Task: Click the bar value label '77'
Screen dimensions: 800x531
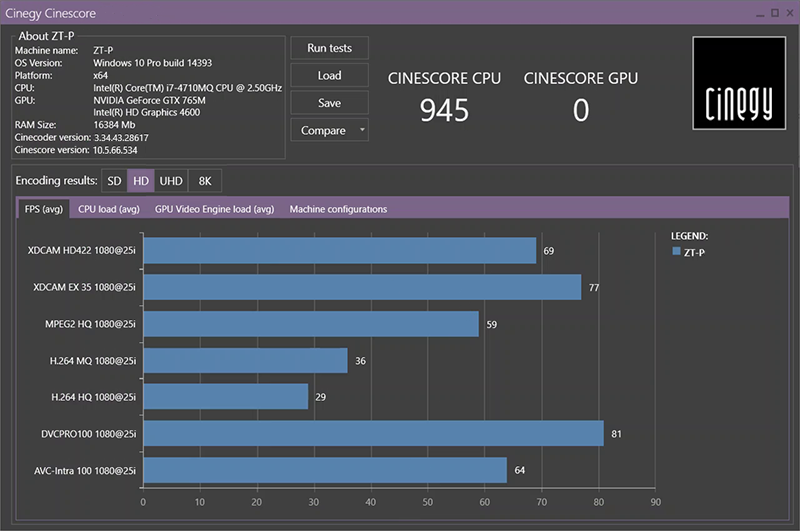Action: pyautogui.click(x=594, y=288)
